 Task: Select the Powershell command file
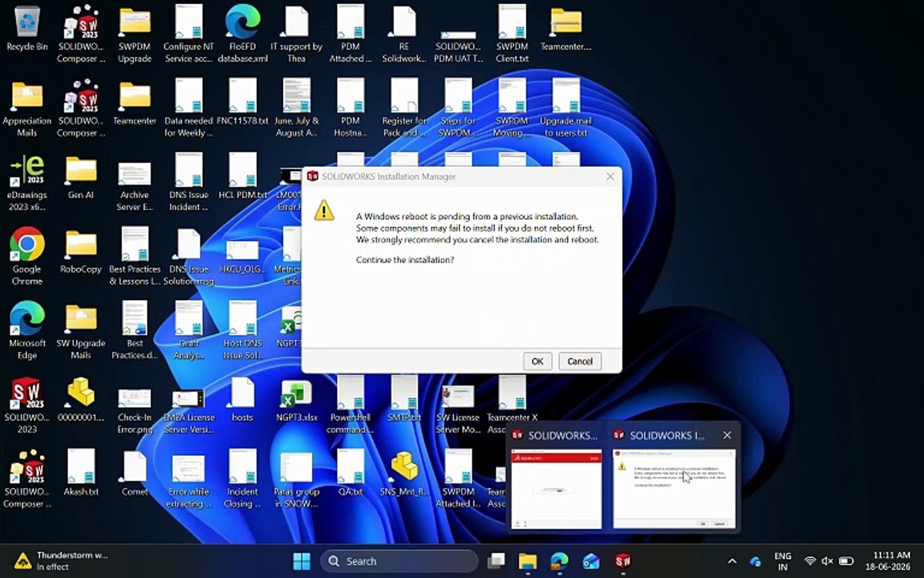(350, 405)
